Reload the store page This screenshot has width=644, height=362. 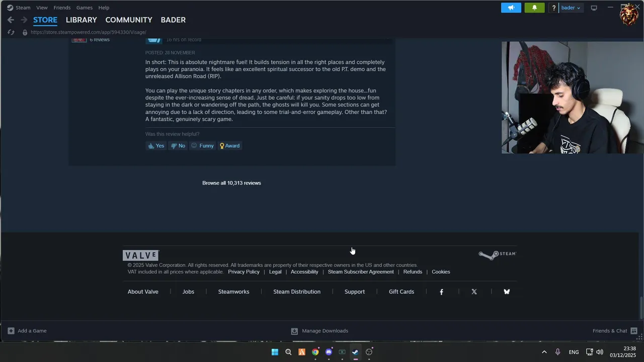coord(11,32)
